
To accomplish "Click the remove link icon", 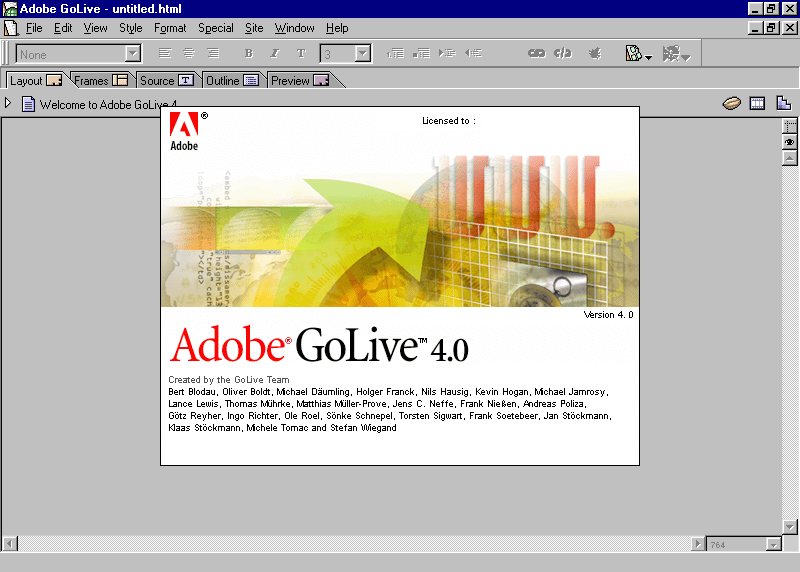I will pos(563,53).
